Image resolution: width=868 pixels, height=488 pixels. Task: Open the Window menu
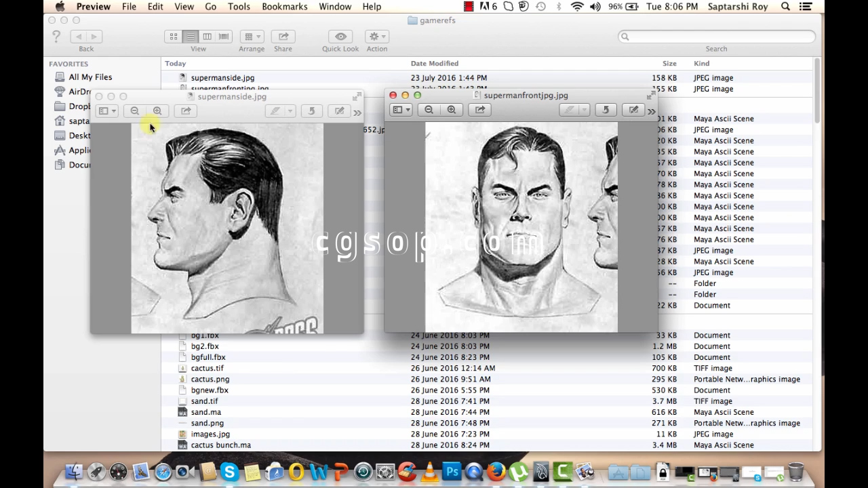335,7
